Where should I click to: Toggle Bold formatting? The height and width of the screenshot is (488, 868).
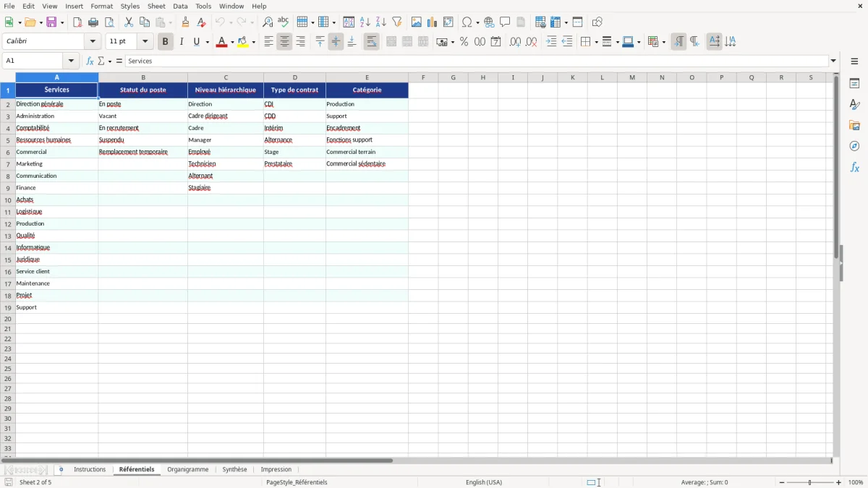tap(165, 42)
